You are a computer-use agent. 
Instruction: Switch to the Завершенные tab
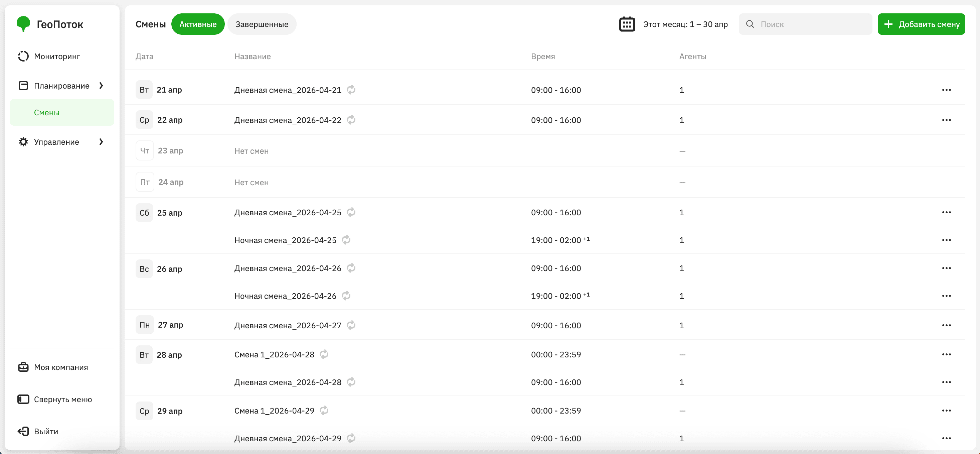[x=262, y=24]
